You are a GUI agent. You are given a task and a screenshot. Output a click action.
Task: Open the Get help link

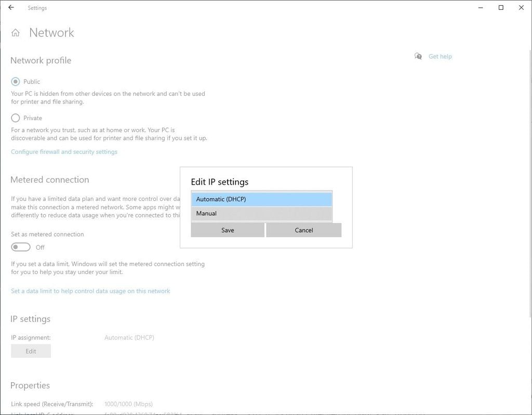440,56
